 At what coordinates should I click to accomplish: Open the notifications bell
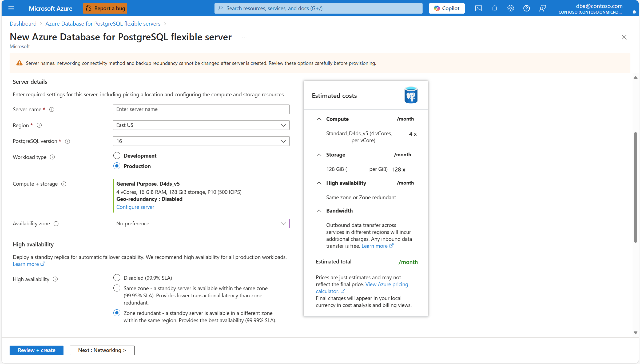[494, 8]
